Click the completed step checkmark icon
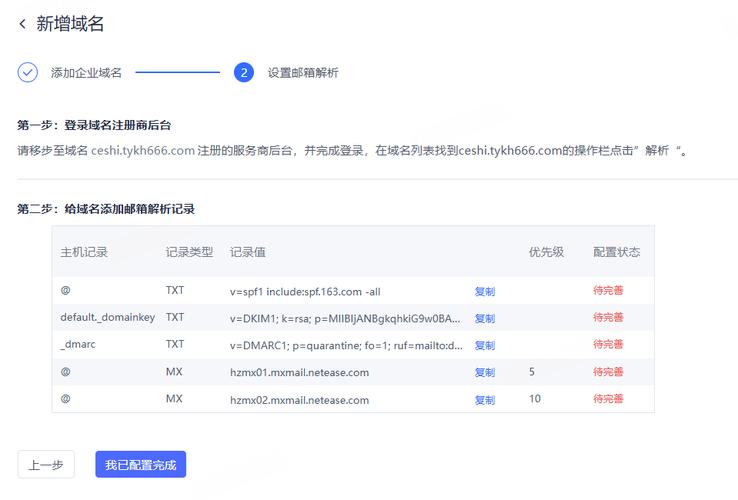This screenshot has width=738, height=500. coord(28,72)
